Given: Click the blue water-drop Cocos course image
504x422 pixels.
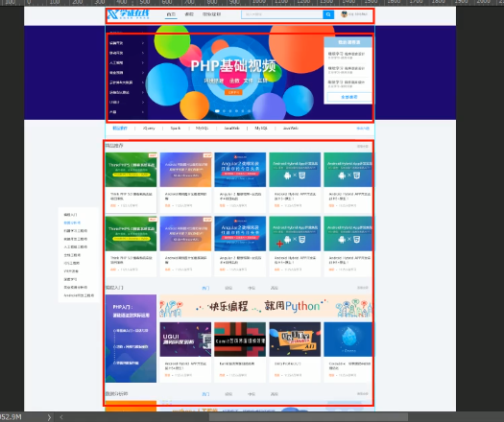Looking at the screenshot, I should click(348, 340).
